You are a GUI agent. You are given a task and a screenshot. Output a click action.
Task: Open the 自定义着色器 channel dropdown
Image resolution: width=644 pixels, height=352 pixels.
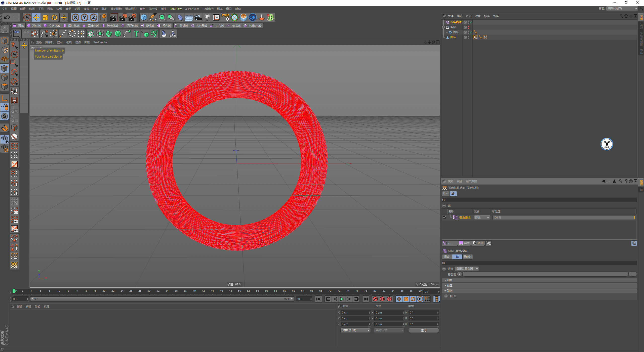click(x=467, y=269)
